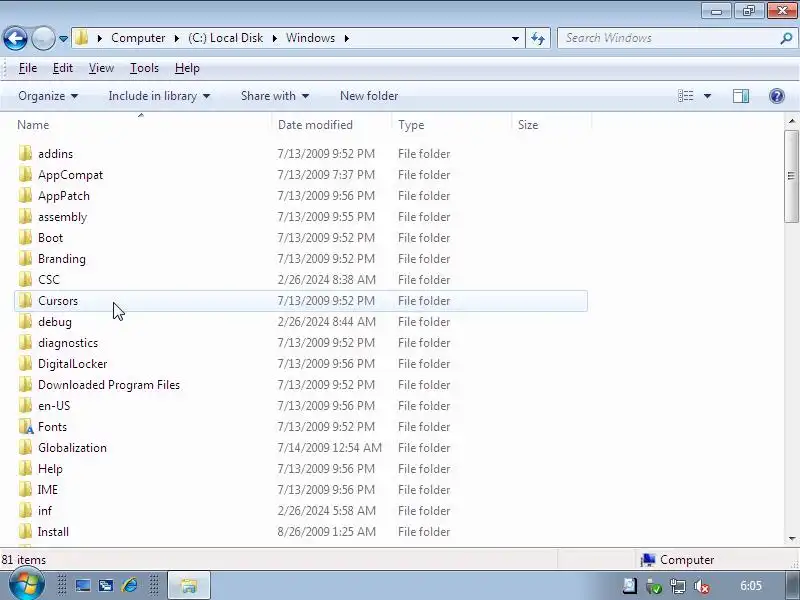Click the greyed Forward navigation button

[x=43, y=38]
